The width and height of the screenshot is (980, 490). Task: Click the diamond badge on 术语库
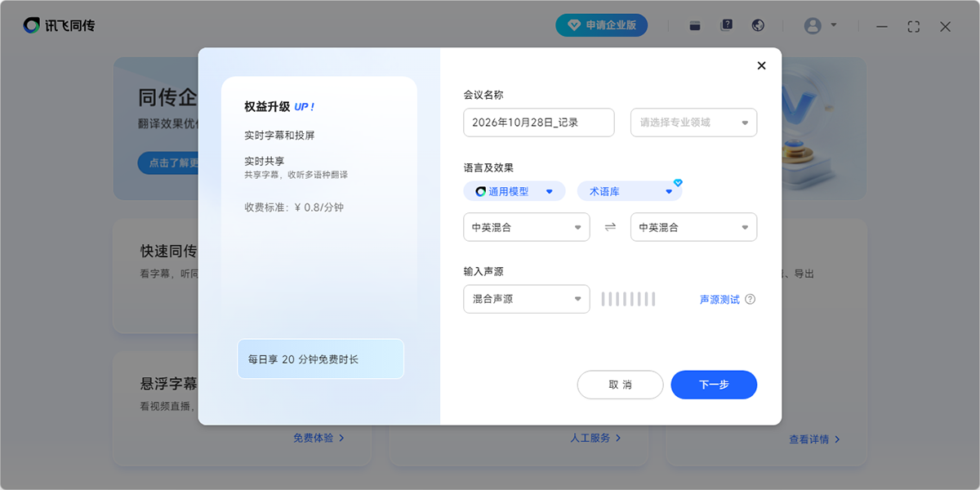(x=677, y=183)
